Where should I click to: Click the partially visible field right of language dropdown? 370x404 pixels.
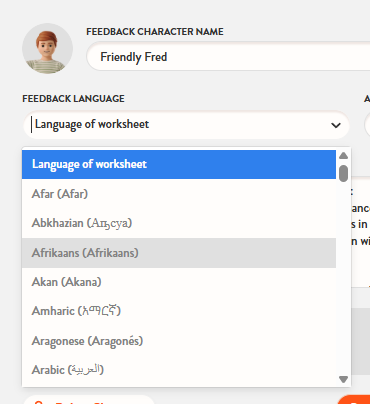point(367,125)
